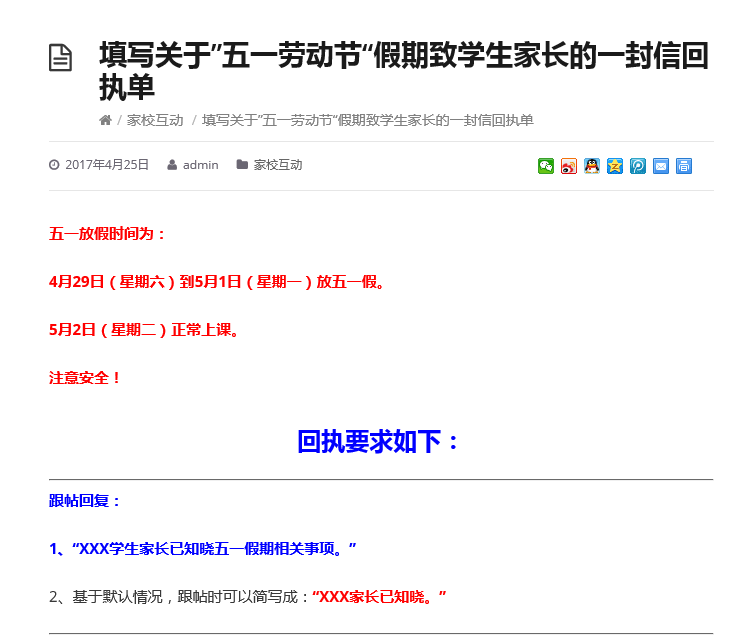Click the post title breadcrumb entry
Viewport: 753px width, 642px height.
click(367, 121)
